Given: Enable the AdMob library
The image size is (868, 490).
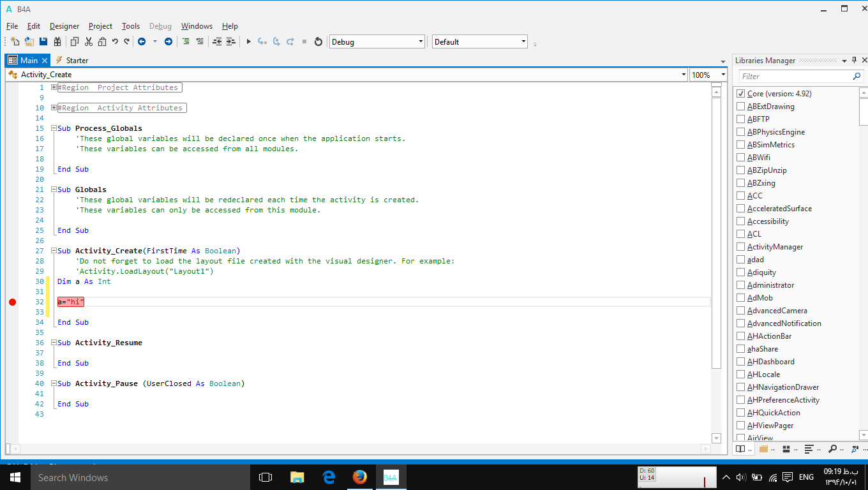Looking at the screenshot, I should tap(740, 297).
